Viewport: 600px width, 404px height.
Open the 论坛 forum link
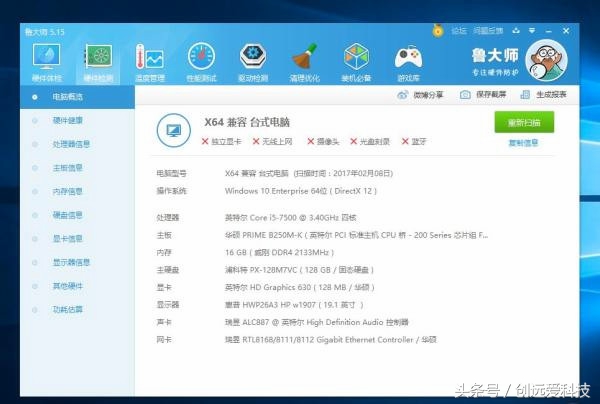[x=459, y=31]
